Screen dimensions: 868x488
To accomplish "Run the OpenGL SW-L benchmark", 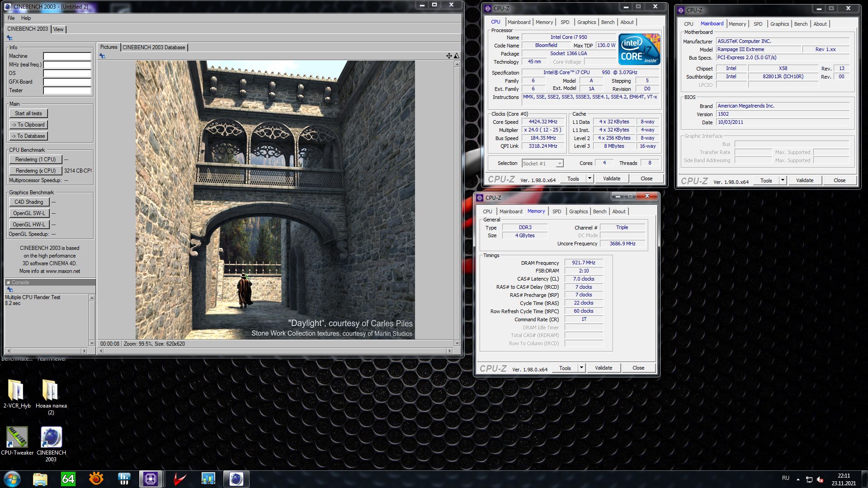I will click(x=29, y=213).
